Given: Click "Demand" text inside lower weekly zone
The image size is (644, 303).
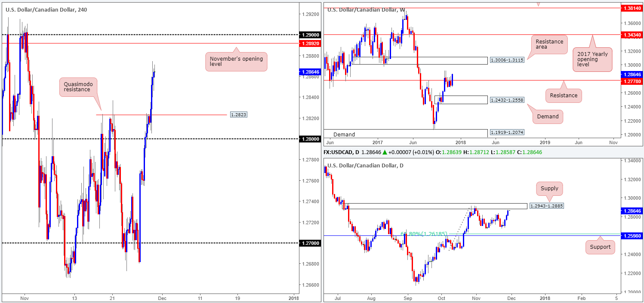Looking at the screenshot, I should [344, 134].
